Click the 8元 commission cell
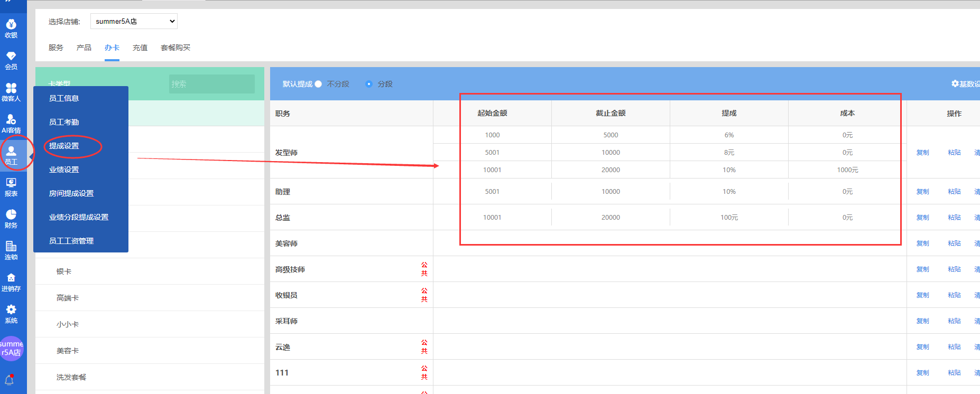Viewport: 980px width, 394px height. [729, 153]
